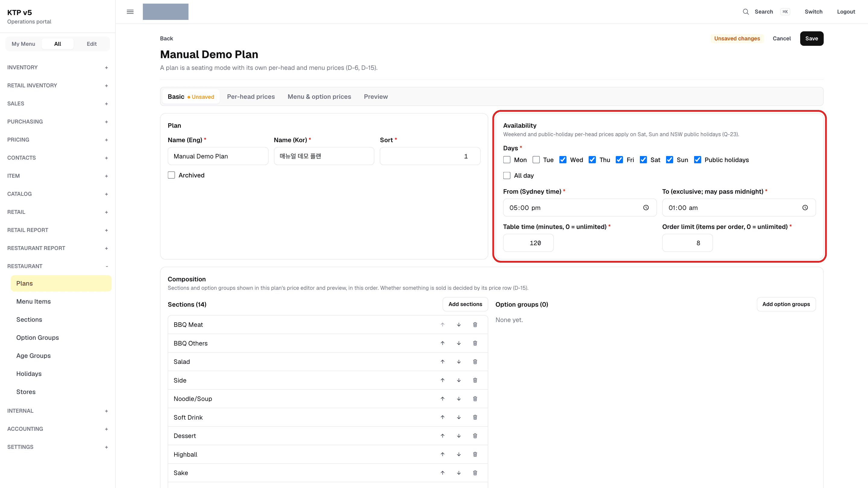Move Side section up

442,380
